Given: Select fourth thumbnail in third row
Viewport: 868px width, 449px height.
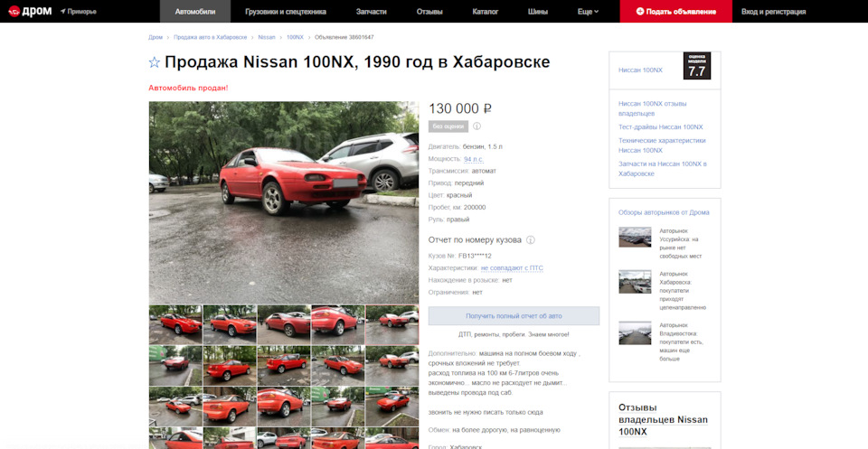Looking at the screenshot, I should (337, 407).
